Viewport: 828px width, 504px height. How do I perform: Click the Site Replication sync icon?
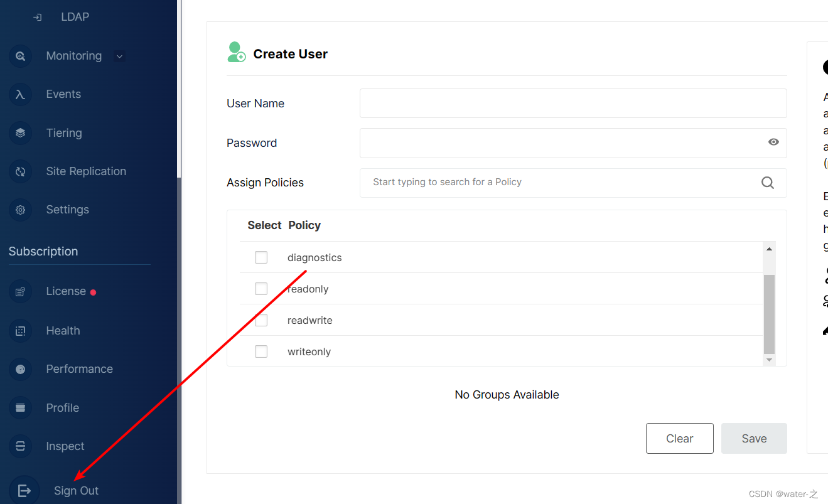20,171
